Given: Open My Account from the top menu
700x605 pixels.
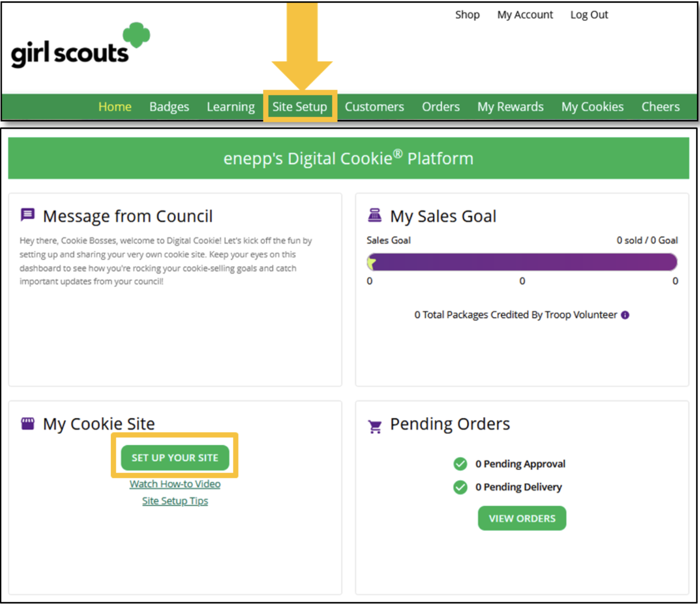Looking at the screenshot, I should (x=524, y=14).
